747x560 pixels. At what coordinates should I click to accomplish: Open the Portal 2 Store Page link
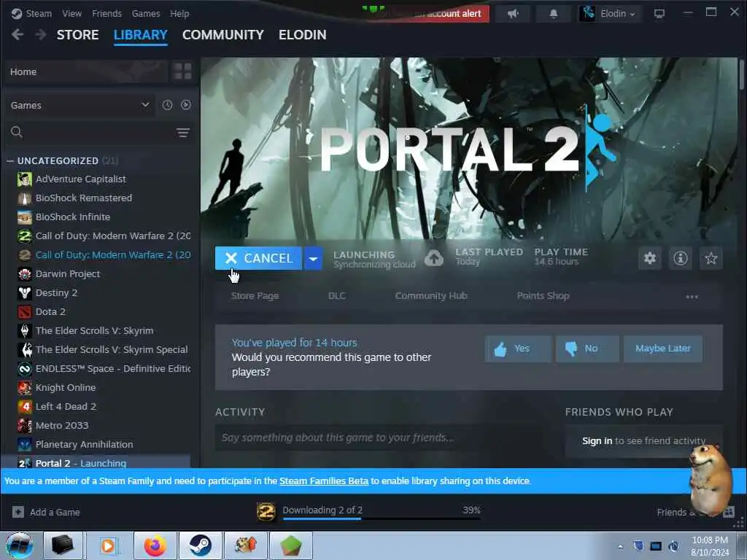point(255,296)
